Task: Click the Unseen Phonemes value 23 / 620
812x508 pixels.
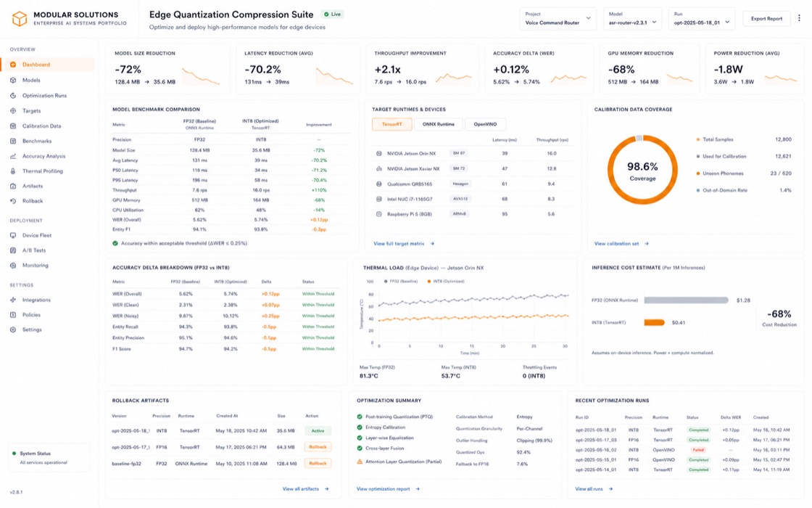Action: click(x=780, y=173)
